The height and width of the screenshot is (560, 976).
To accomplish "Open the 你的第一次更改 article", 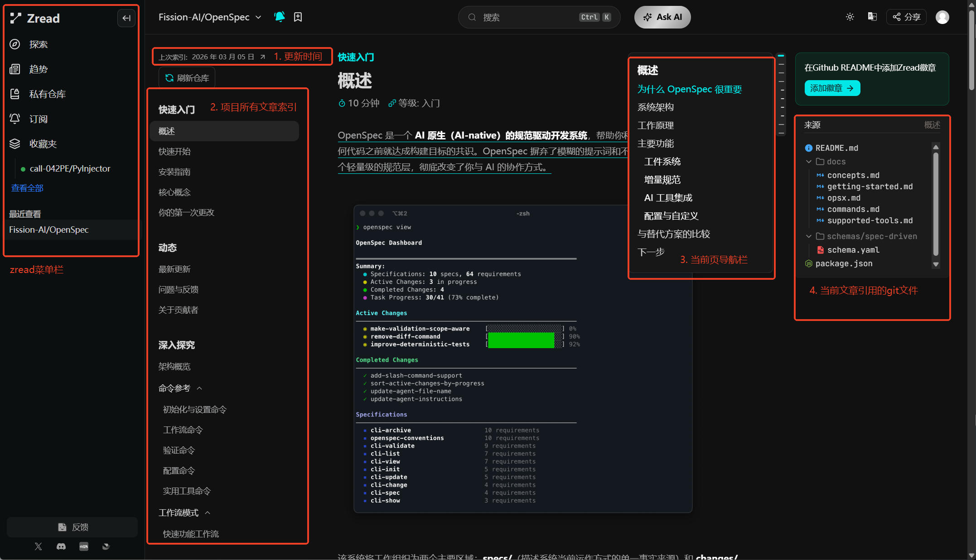I will tap(186, 213).
